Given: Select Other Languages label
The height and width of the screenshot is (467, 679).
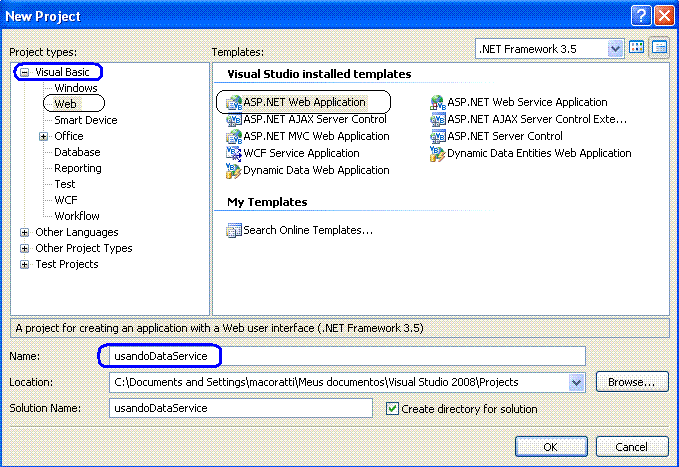Looking at the screenshot, I should click(77, 232).
